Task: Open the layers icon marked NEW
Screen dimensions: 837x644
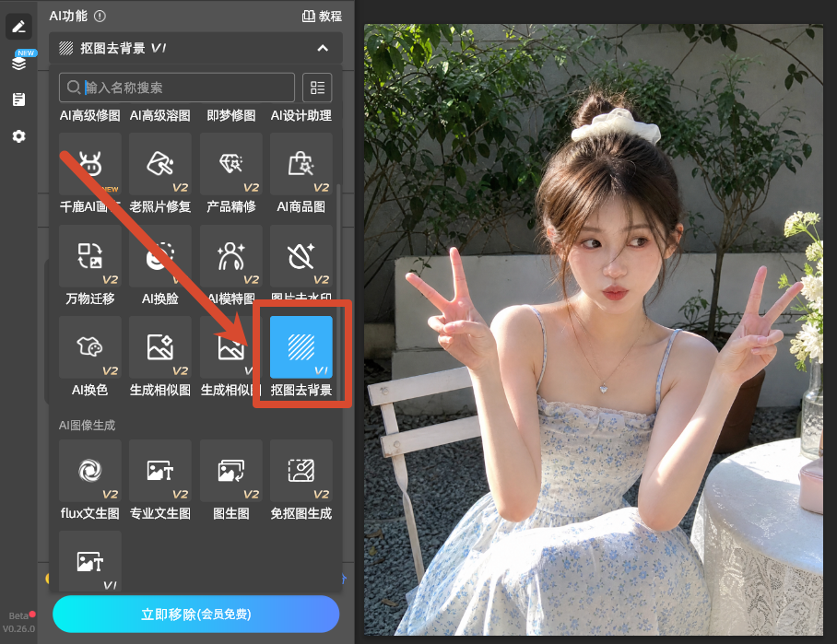Action: (19, 62)
